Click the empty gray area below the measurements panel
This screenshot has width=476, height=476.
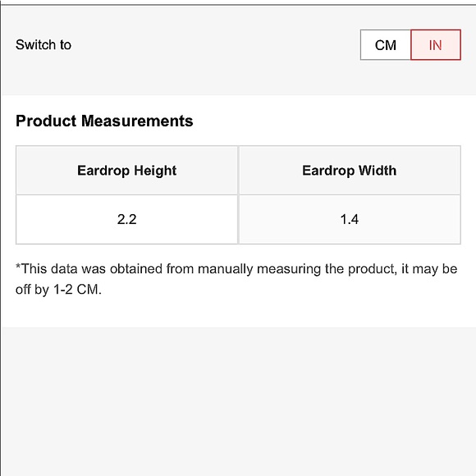point(238,400)
